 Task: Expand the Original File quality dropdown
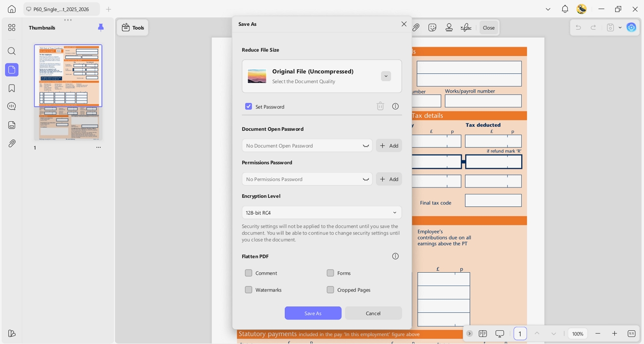click(386, 76)
